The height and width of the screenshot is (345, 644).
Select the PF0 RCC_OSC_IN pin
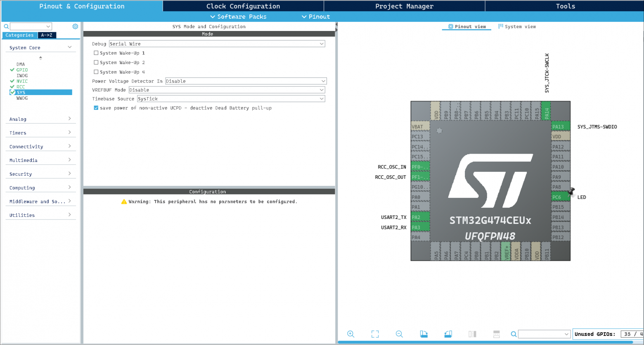420,167
